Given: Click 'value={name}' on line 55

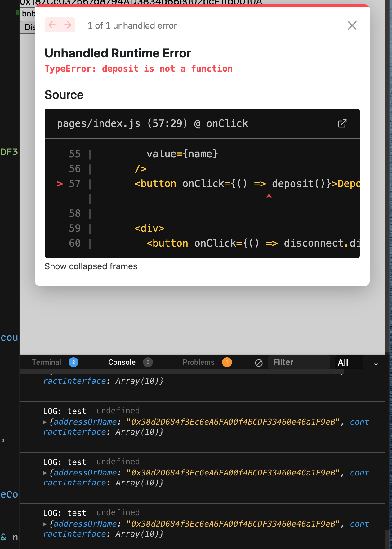Looking at the screenshot, I should click(x=182, y=154).
